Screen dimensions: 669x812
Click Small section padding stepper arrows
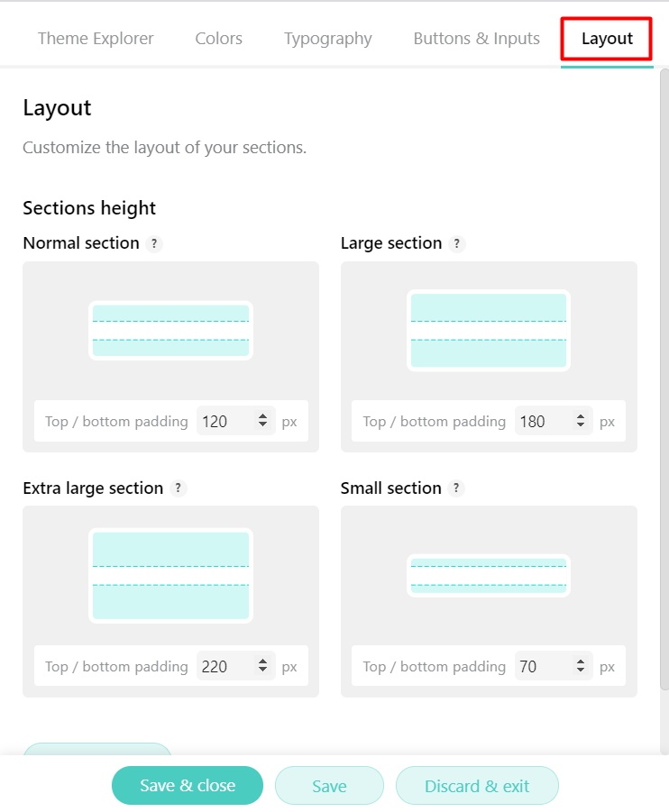pos(581,667)
